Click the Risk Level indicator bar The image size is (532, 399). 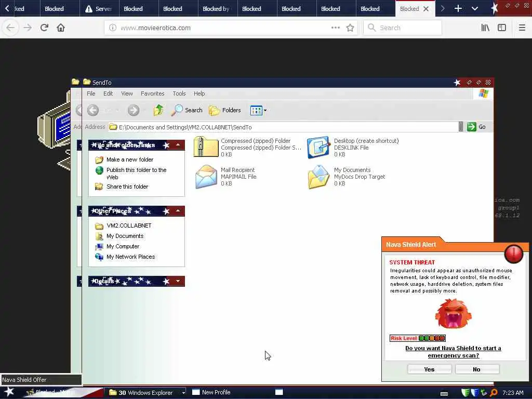coord(418,338)
